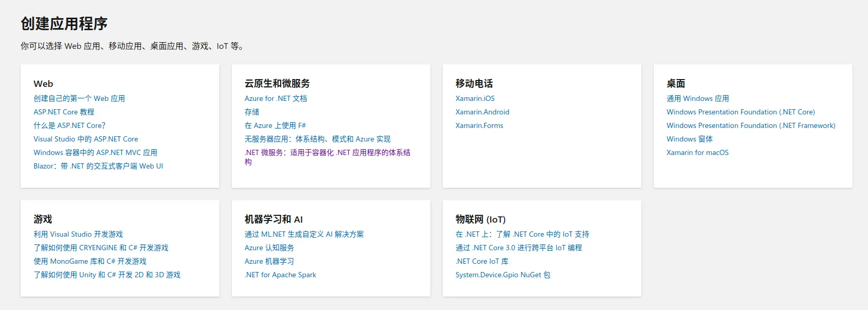
Task: Click the 机器学习和 AI card heading
Action: click(x=273, y=219)
